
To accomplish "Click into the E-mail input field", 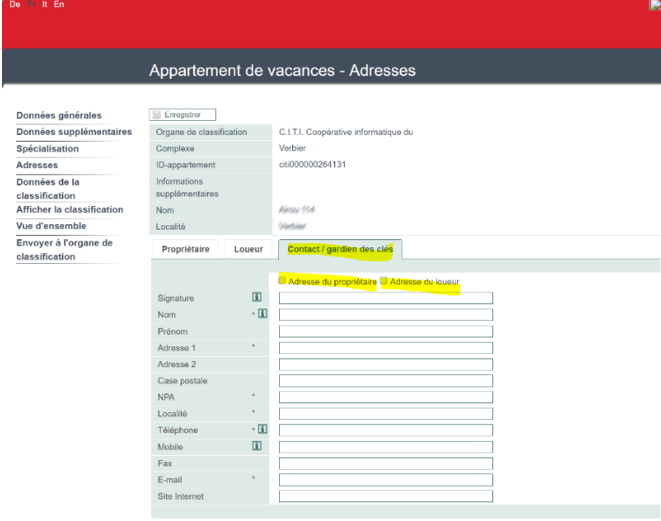I will tap(385, 479).
